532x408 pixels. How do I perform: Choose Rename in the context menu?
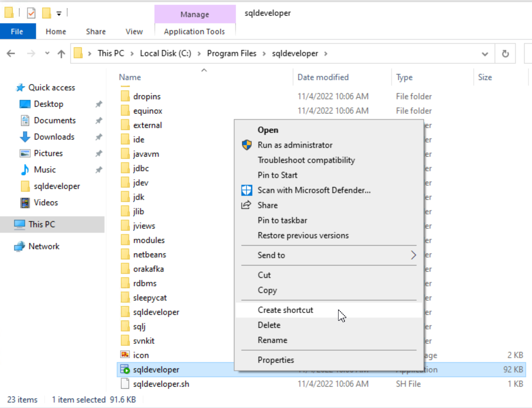click(x=329, y=340)
